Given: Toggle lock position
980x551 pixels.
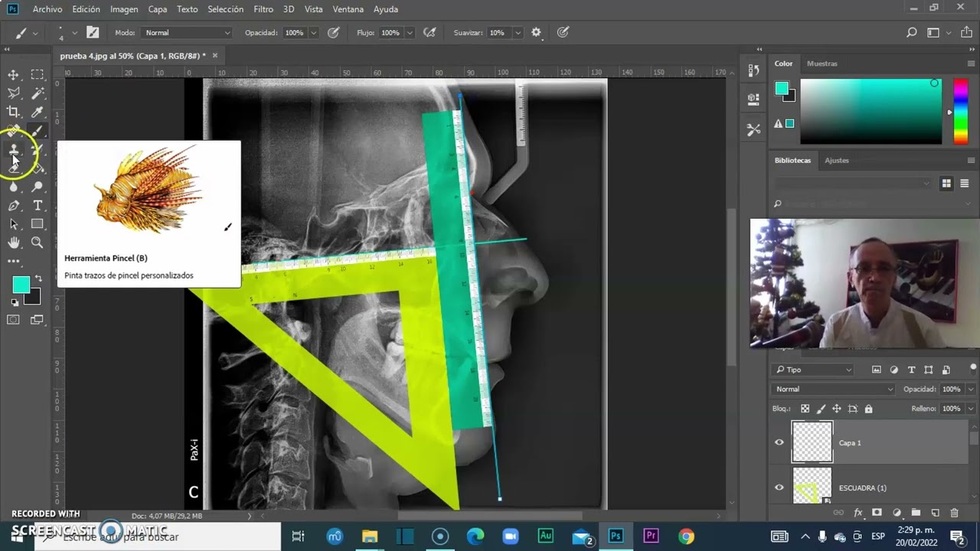Looking at the screenshot, I should click(837, 409).
